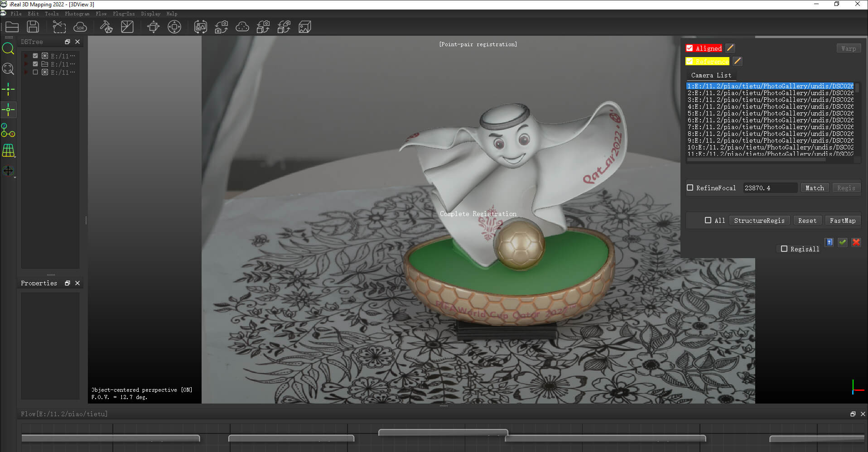Click the Camera List horizontal scrollbar

pos(757,159)
